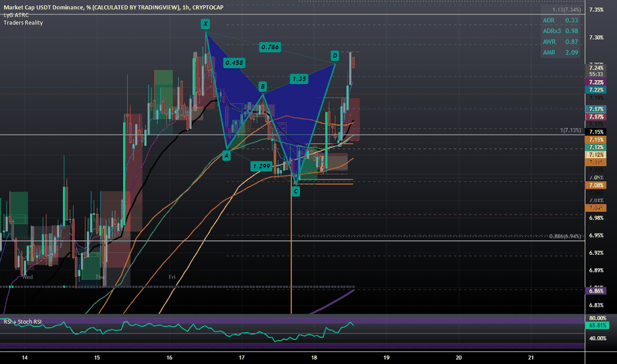Select the A point label of the harmonic pattern
The width and height of the screenshot is (617, 364).
(226, 156)
